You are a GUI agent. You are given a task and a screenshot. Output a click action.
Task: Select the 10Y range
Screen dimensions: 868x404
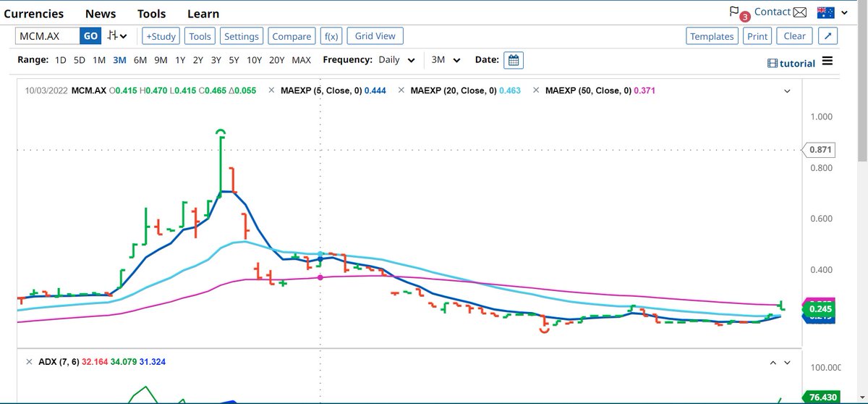click(x=254, y=60)
